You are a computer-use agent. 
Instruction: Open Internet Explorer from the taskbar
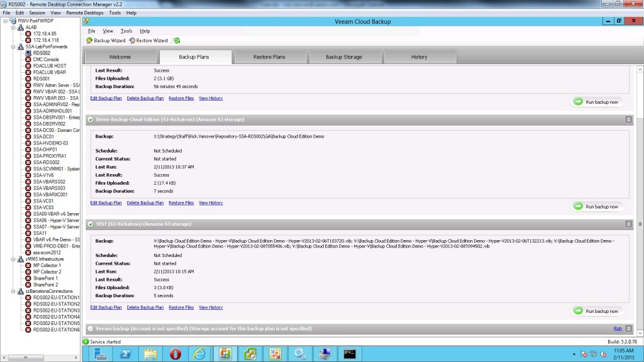[200, 354]
